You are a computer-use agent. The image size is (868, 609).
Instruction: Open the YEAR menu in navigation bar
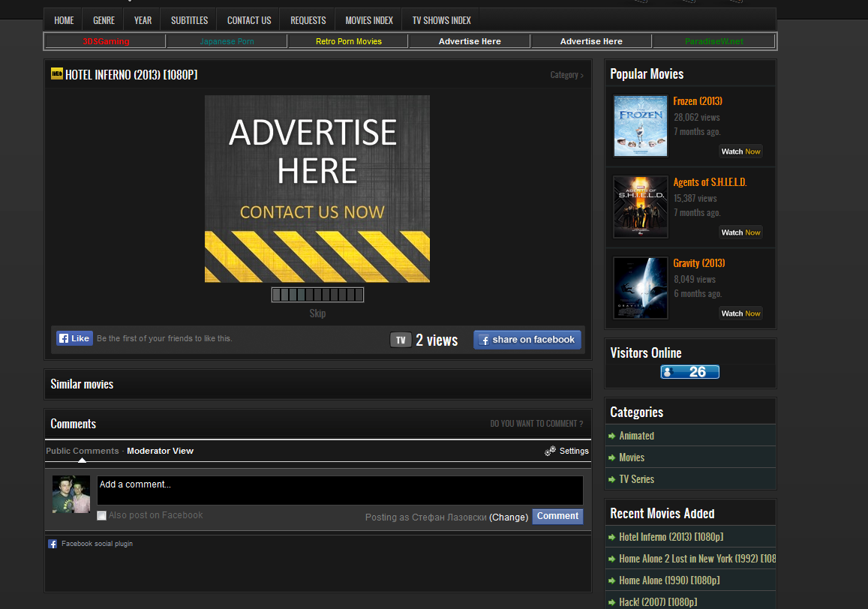(x=143, y=20)
